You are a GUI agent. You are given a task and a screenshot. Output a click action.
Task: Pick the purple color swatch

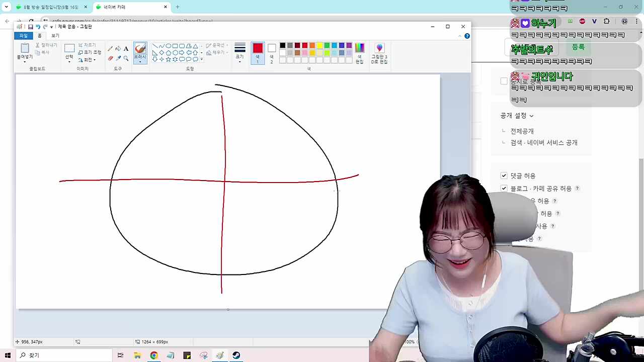[349, 46]
